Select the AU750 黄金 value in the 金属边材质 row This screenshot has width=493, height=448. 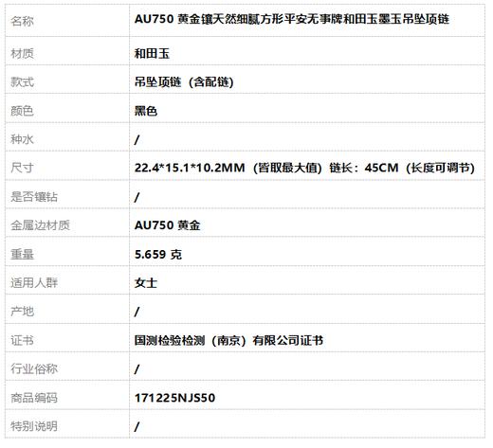tap(168, 225)
